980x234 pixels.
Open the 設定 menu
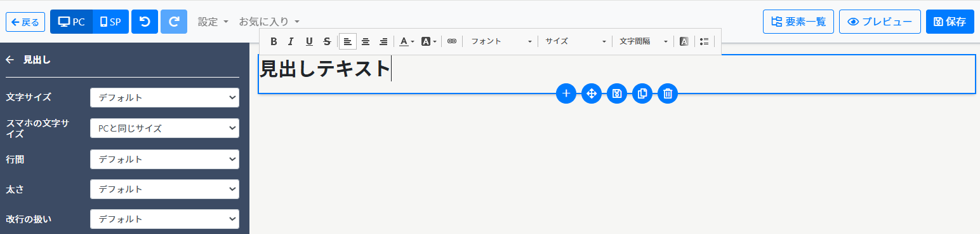coord(213,22)
